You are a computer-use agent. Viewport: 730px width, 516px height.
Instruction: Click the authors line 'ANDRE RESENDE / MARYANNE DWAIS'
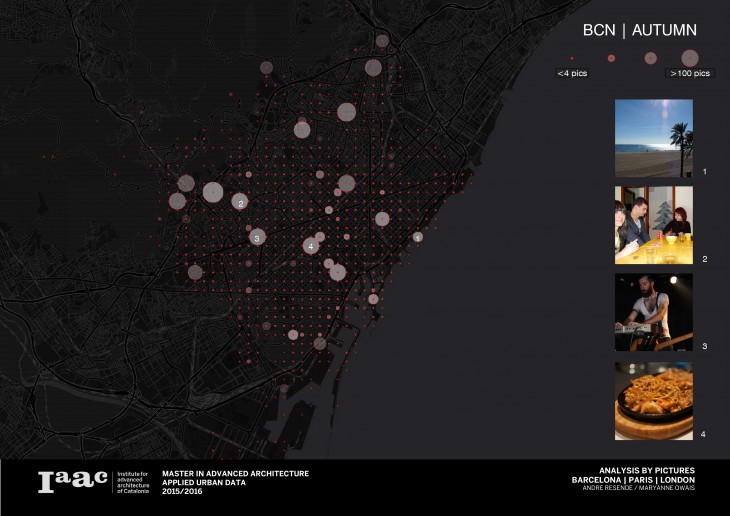pyautogui.click(x=637, y=488)
